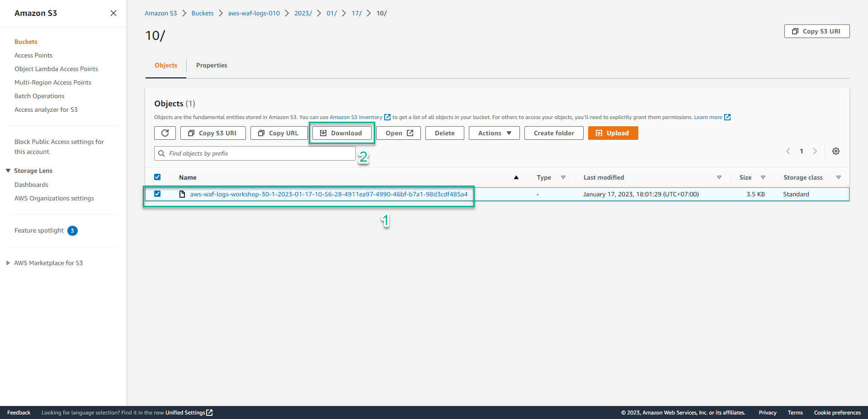
Task: Open AWS Organizations settings
Action: (54, 198)
